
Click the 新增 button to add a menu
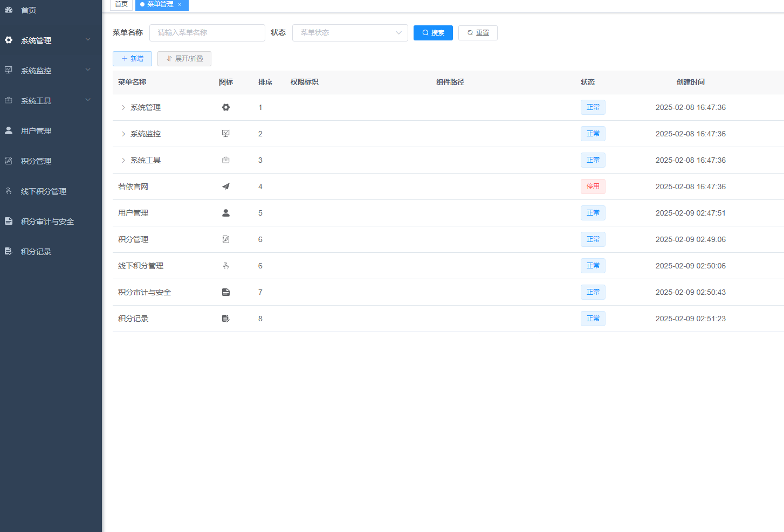(x=132, y=58)
